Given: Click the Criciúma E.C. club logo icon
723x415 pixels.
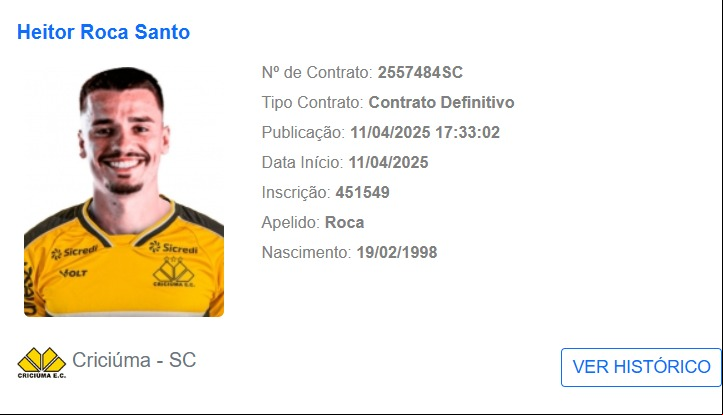Looking at the screenshot, I should click(x=41, y=362).
